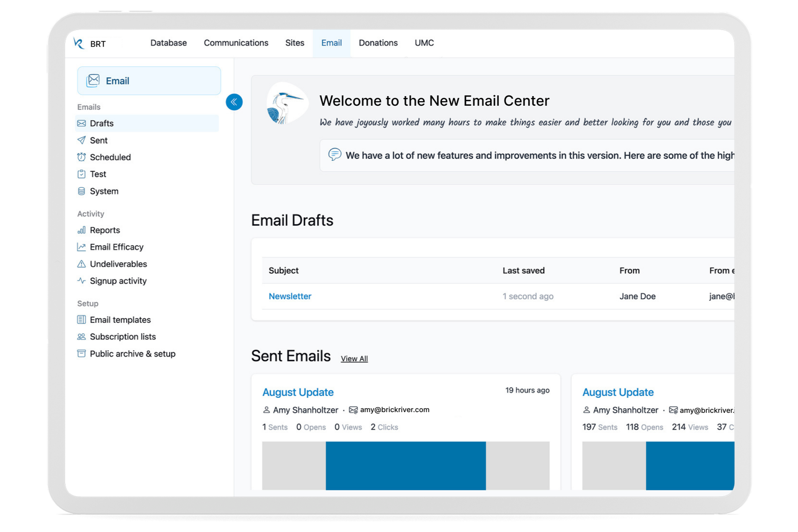Open first August Update email title

point(298,392)
